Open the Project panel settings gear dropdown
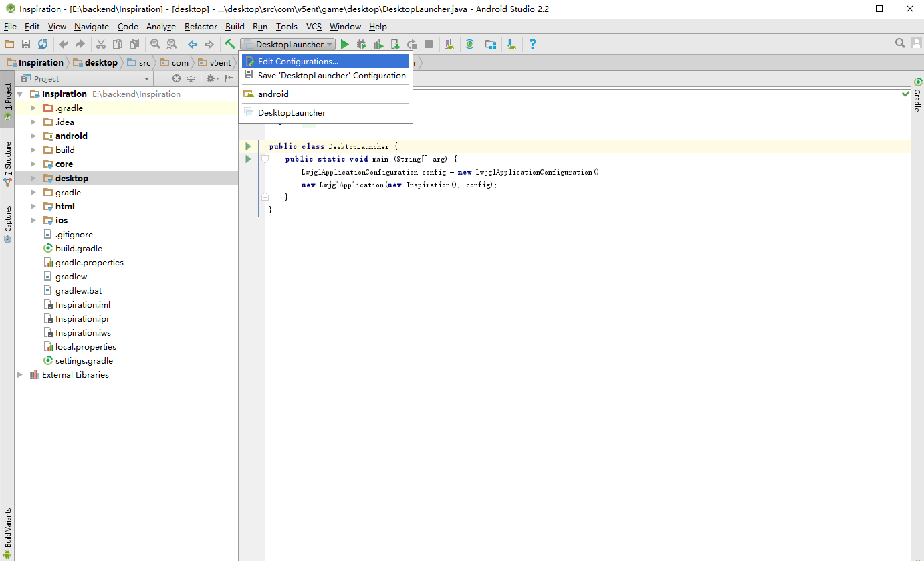 (x=212, y=78)
